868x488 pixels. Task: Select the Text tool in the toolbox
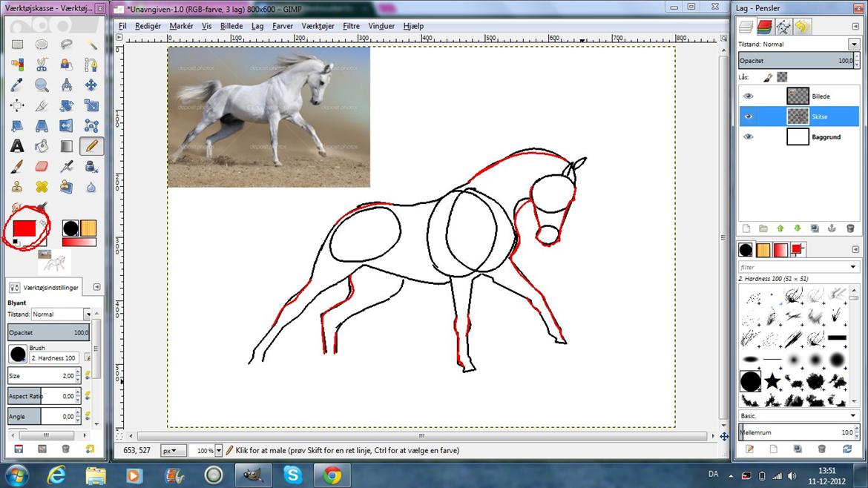click(x=17, y=146)
